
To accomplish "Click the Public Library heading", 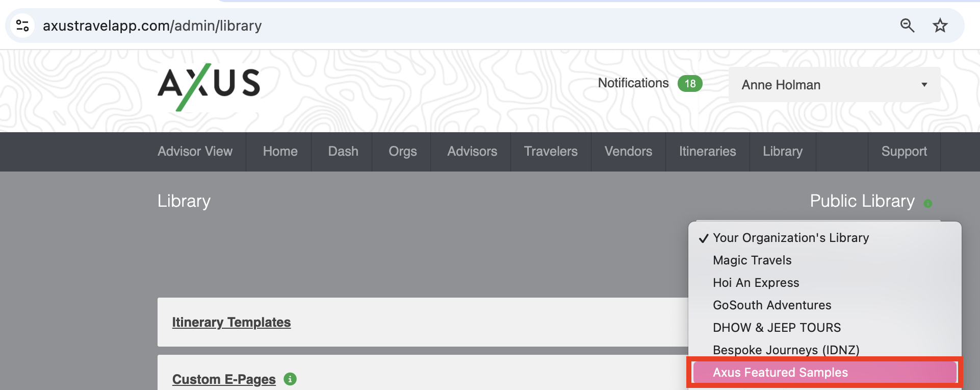I will click(862, 201).
